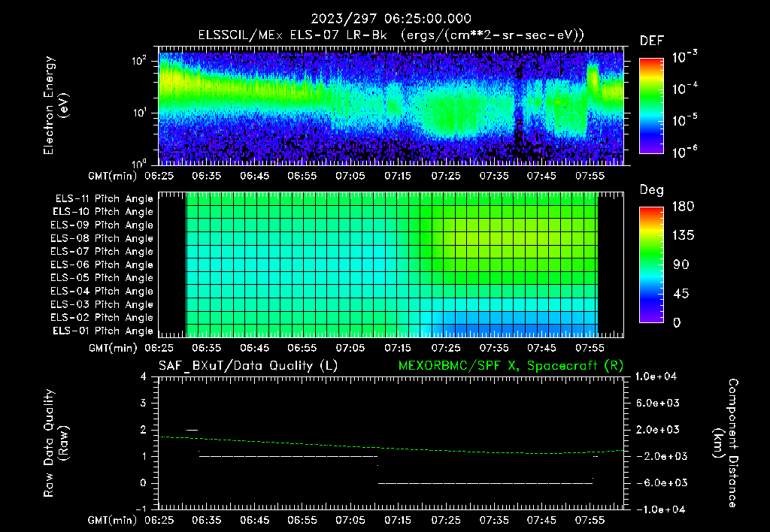
Task: Click the 180 degree scale value
Action: click(683, 206)
